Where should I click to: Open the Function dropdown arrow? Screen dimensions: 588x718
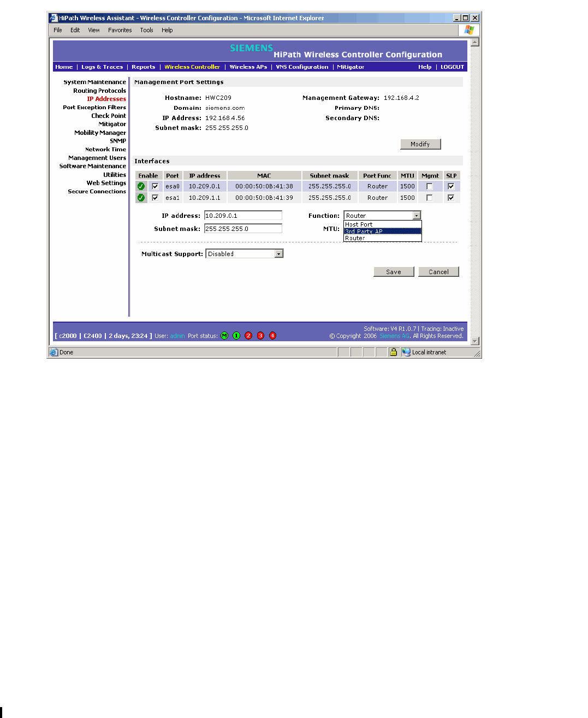pyautogui.click(x=417, y=216)
